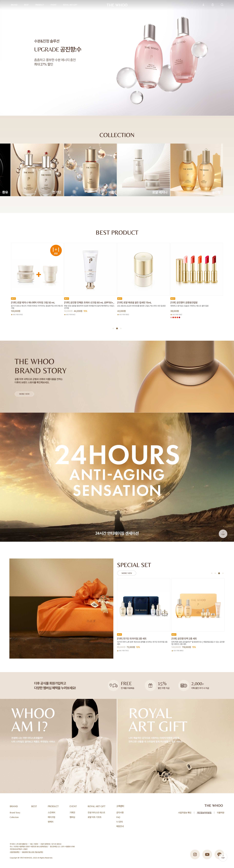234x868 pixels.
Task: Open the PRODUCT menu in top navigation
Action: [x=40, y=5]
